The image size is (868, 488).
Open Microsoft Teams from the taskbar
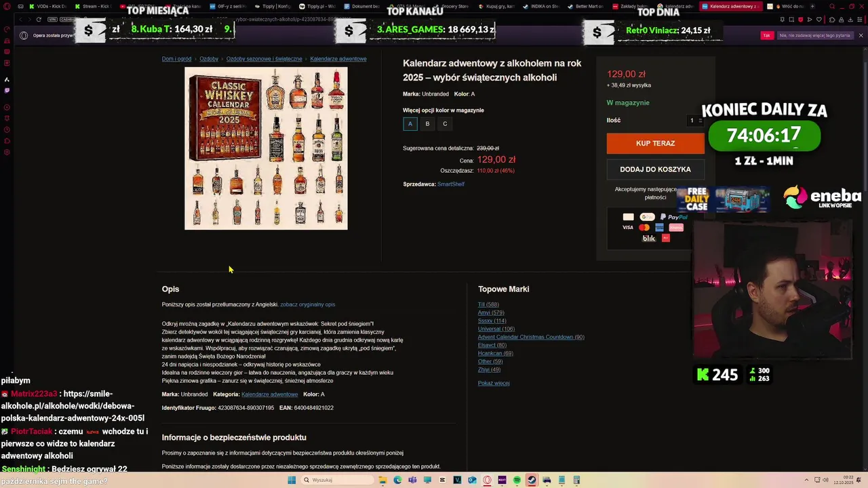[x=412, y=480]
